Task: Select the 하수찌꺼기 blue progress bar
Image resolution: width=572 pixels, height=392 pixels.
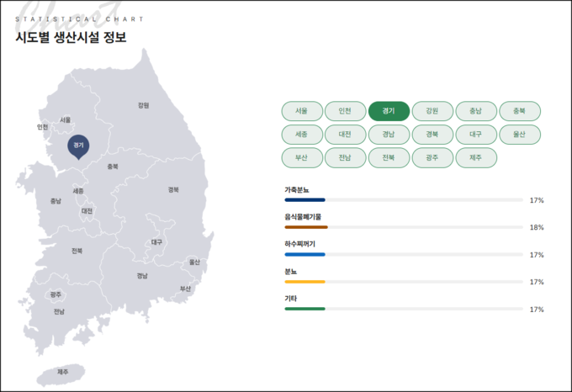Action: [305, 254]
